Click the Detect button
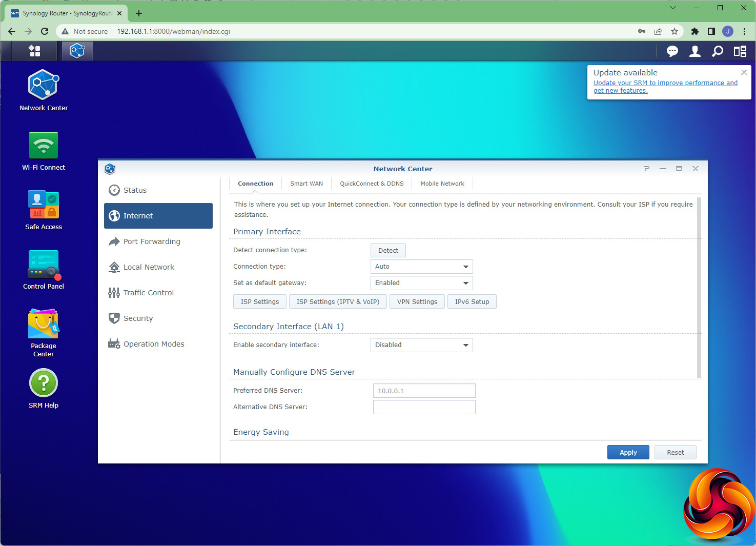 click(388, 250)
